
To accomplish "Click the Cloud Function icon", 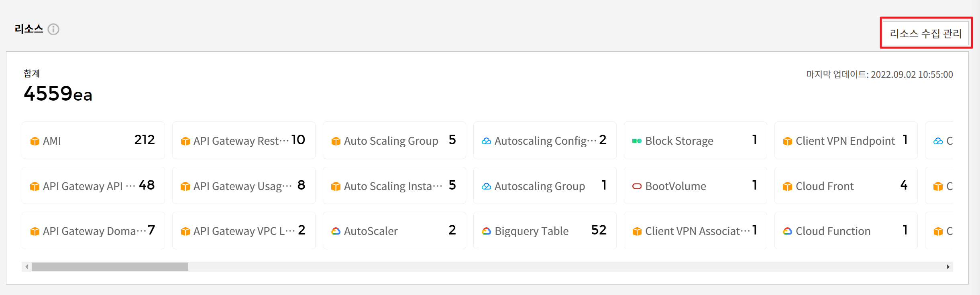I will (787, 231).
